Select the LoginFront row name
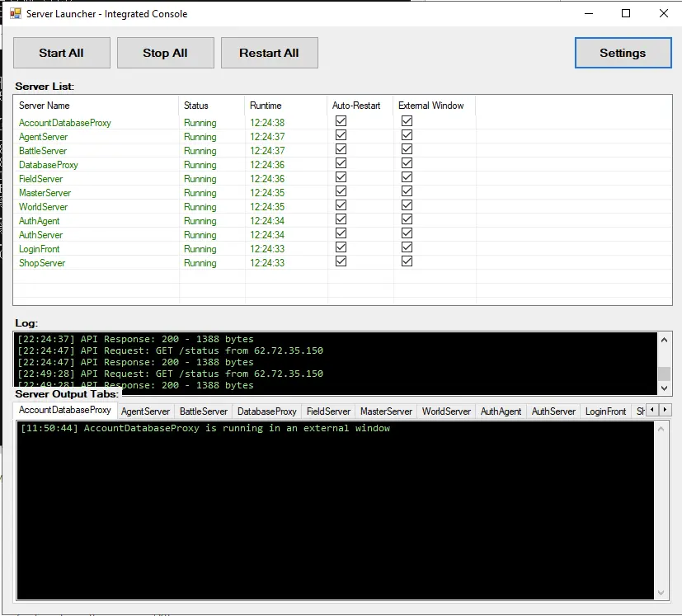Image resolution: width=682 pixels, height=616 pixels. 39,249
